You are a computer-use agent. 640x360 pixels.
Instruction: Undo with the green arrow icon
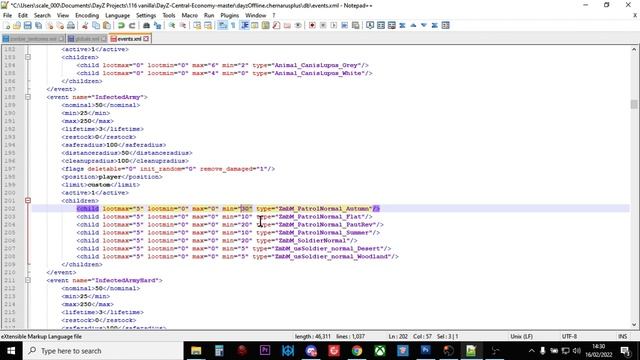click(121, 25)
